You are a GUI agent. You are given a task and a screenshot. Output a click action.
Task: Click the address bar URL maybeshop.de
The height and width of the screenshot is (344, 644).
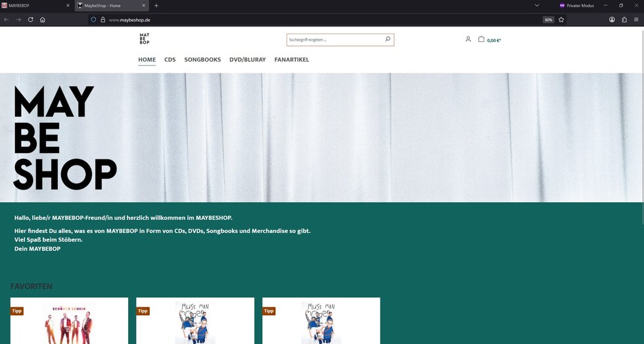(x=129, y=20)
